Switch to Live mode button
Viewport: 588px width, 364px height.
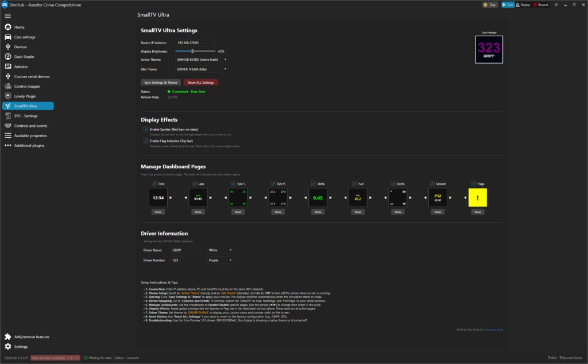[x=508, y=5]
